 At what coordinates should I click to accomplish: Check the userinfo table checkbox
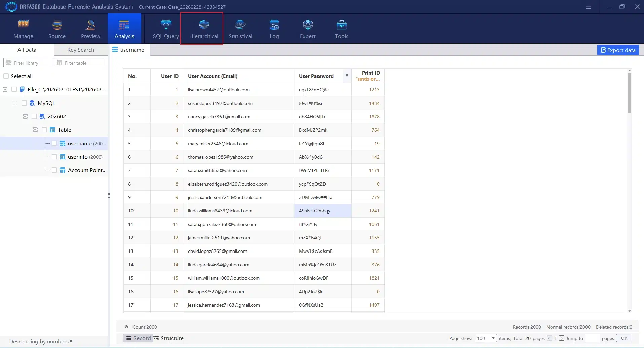[54, 157]
